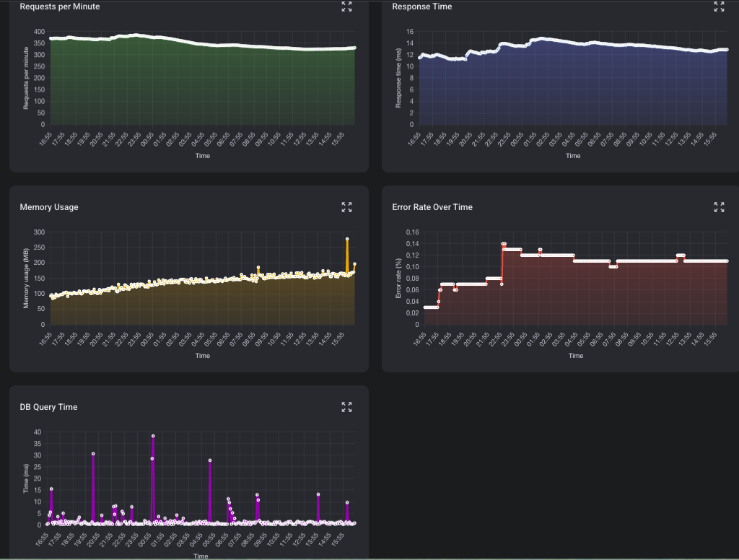The height and width of the screenshot is (560, 739).
Task: Click the 0,16 label on Error Rate y-axis
Action: point(412,232)
